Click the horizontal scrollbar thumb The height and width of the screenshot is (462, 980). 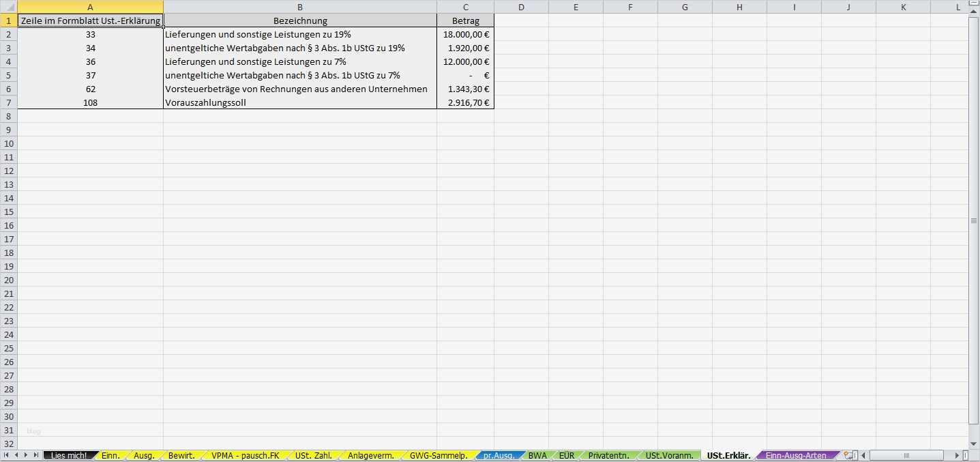907,455
